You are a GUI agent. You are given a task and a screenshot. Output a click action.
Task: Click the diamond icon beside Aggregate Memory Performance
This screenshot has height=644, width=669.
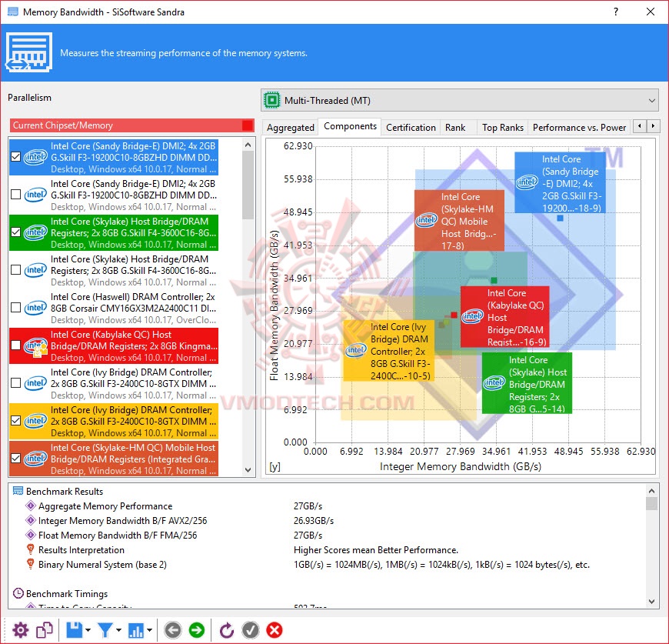(x=30, y=506)
